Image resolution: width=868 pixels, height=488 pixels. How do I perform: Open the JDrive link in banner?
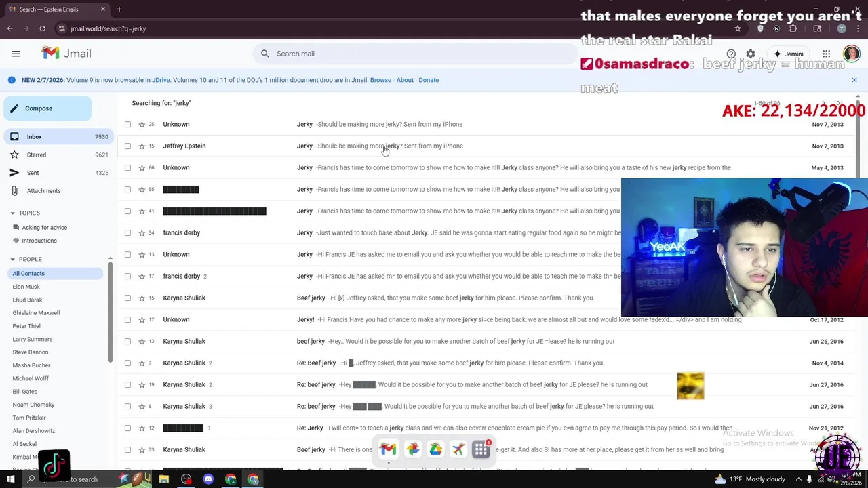click(x=161, y=80)
